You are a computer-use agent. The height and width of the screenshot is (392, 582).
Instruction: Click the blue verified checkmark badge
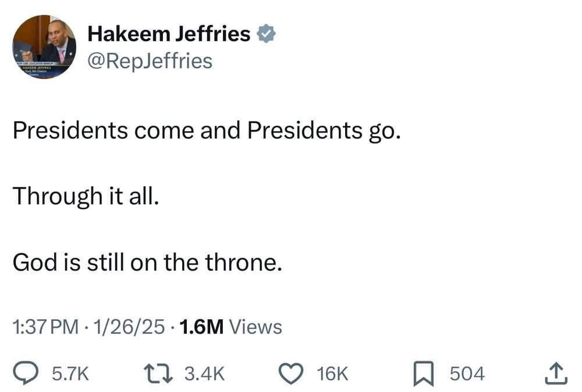click(x=266, y=34)
